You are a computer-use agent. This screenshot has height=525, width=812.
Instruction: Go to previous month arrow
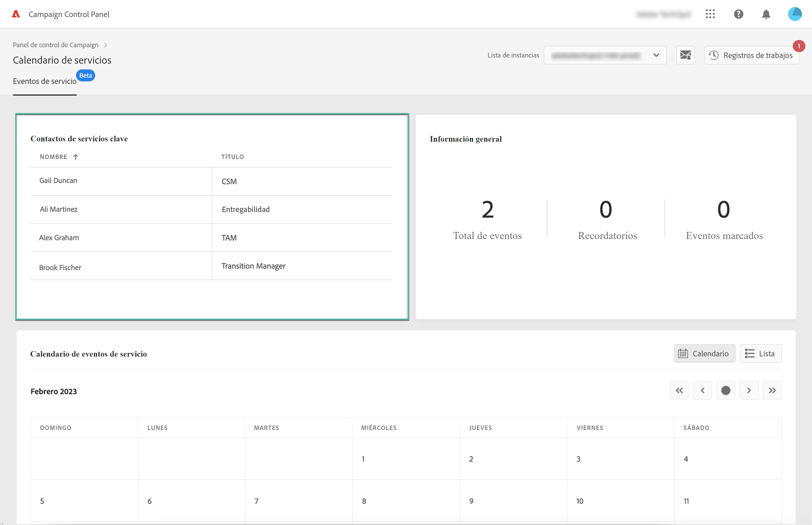pyautogui.click(x=702, y=390)
